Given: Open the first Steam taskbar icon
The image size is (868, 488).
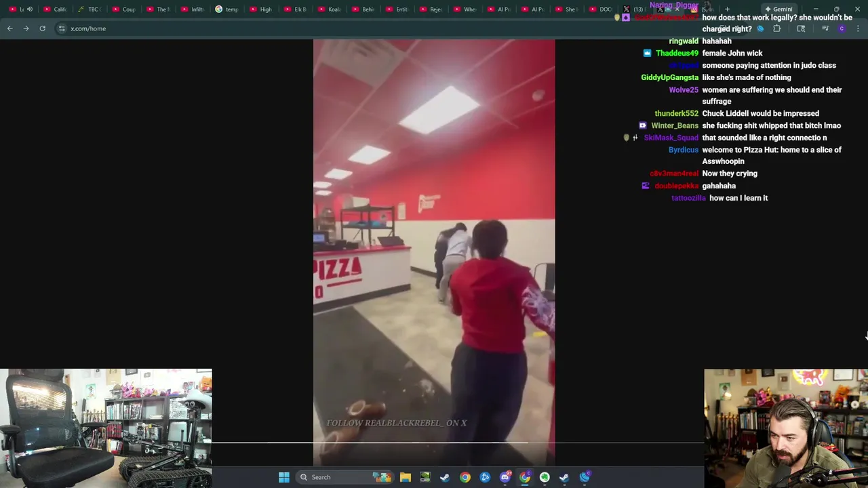Looking at the screenshot, I should tap(445, 477).
